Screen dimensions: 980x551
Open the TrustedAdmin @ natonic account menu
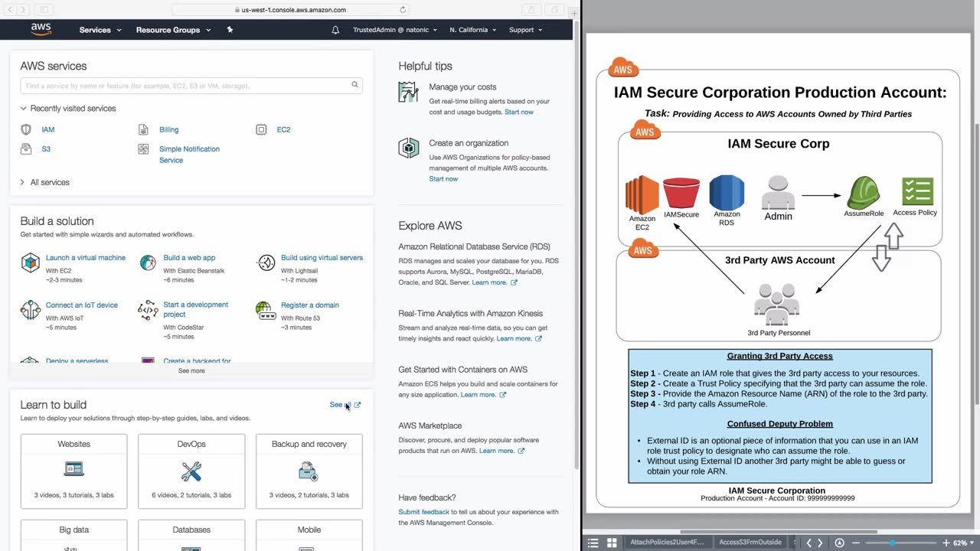(x=395, y=30)
